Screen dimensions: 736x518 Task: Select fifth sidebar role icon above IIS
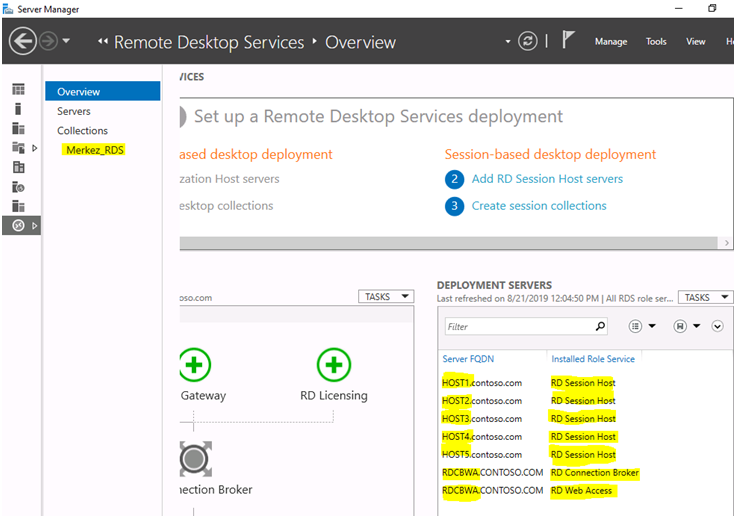coord(18,167)
